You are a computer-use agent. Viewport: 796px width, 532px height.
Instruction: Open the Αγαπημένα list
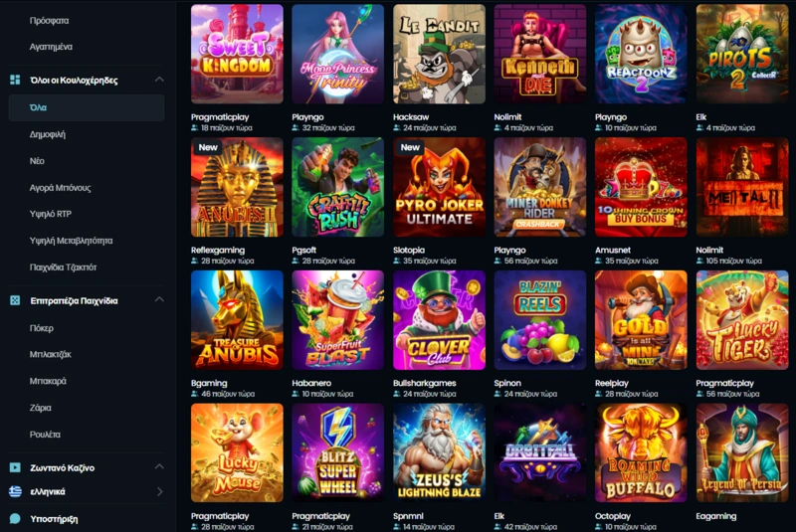51,47
